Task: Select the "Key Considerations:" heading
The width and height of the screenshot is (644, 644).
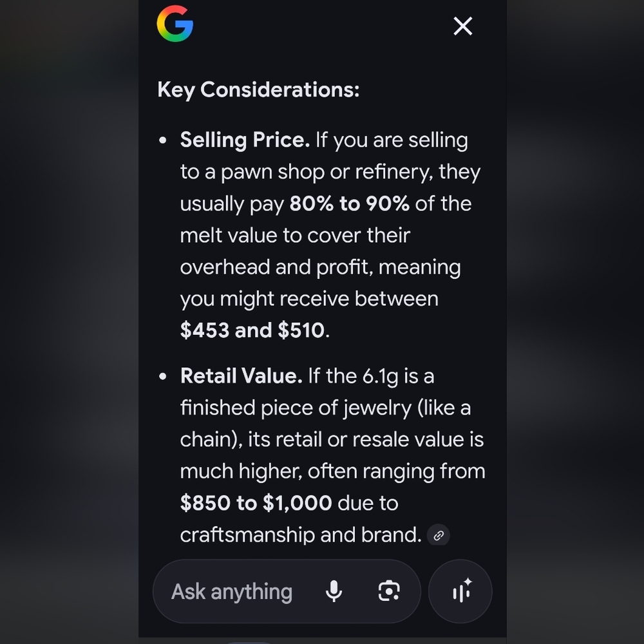Action: [x=258, y=90]
